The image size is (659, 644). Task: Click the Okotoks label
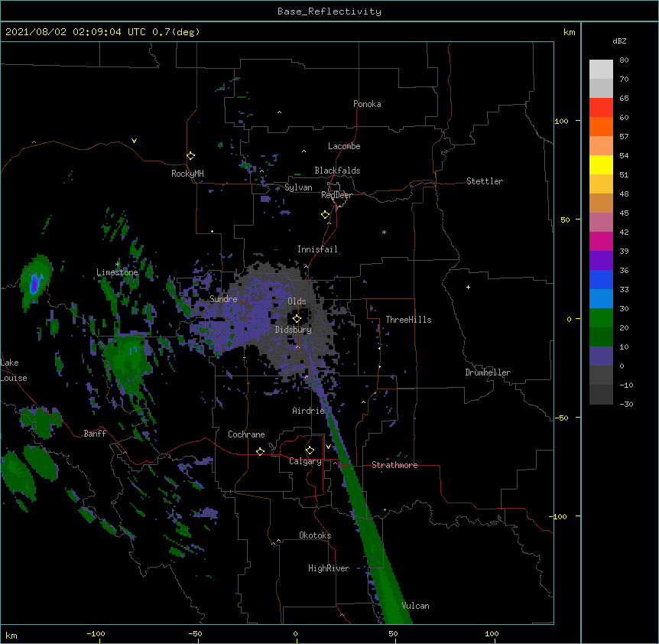315,535
